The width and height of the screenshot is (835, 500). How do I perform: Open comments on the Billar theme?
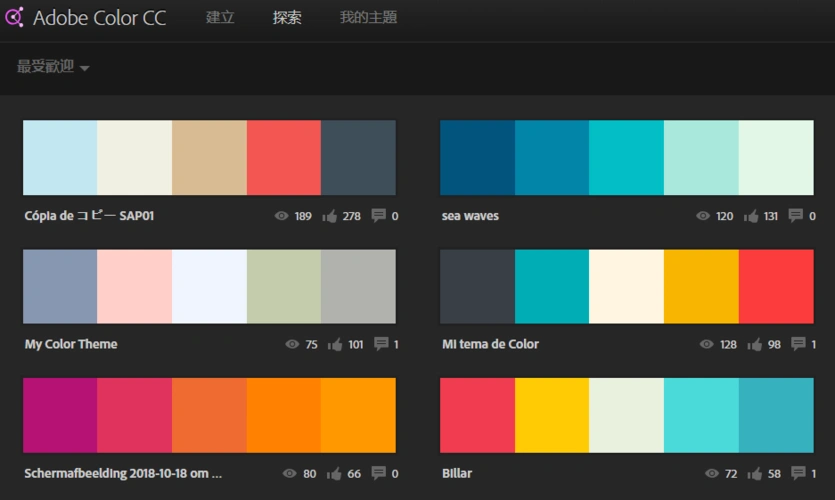pos(797,473)
